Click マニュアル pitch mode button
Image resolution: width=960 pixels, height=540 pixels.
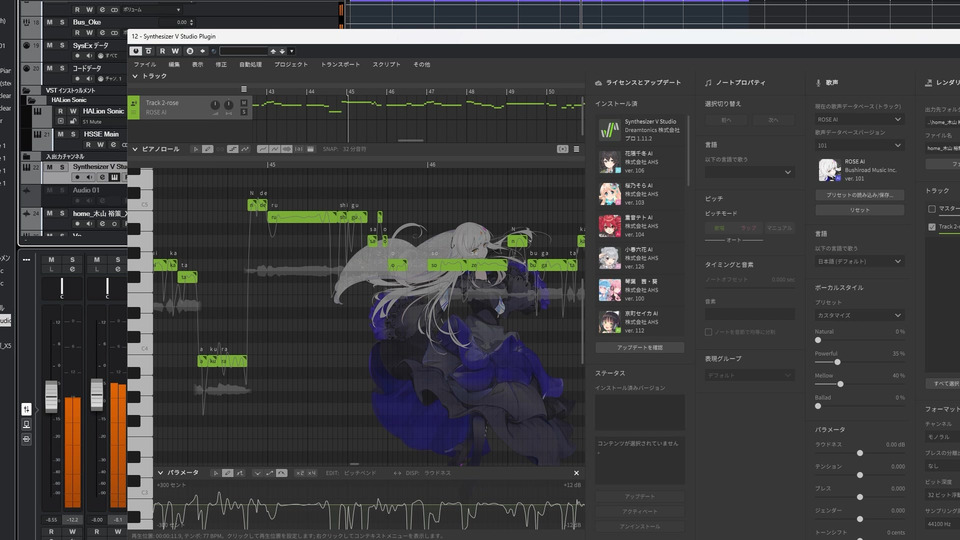tap(779, 228)
